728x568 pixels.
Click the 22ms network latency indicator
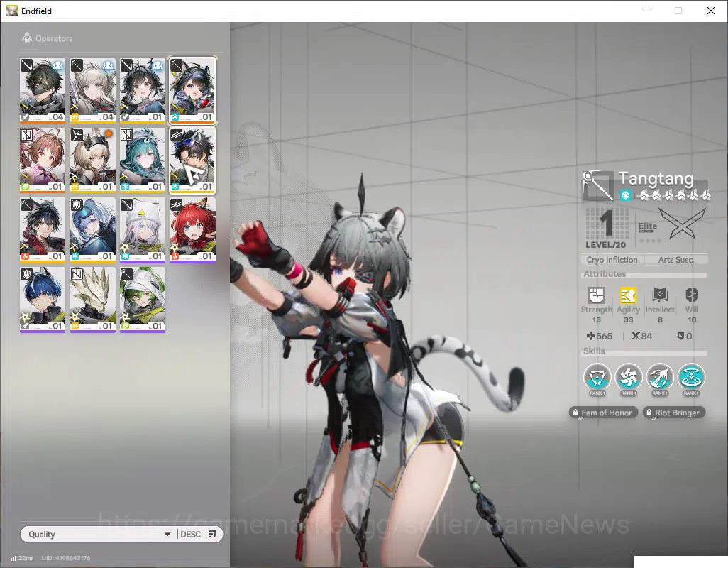[22, 558]
